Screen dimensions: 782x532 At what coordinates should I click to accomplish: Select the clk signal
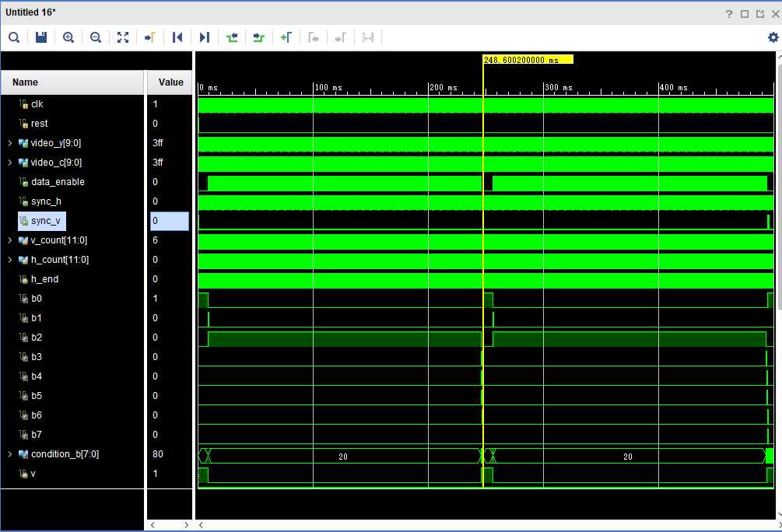coord(37,104)
